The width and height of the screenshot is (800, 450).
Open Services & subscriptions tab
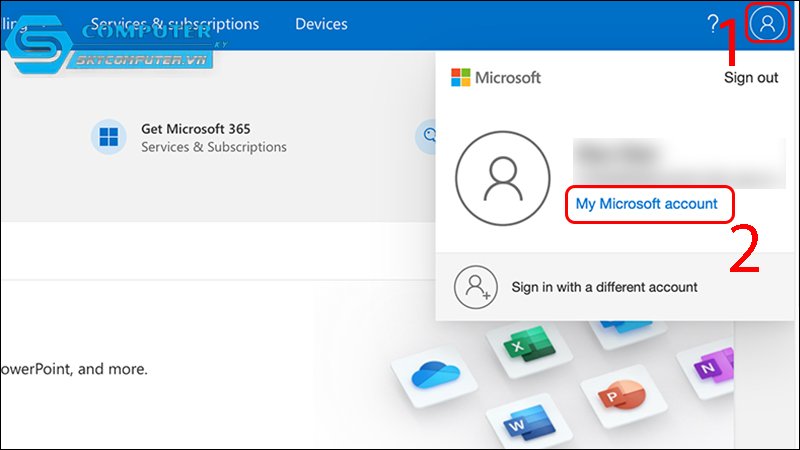coord(175,24)
